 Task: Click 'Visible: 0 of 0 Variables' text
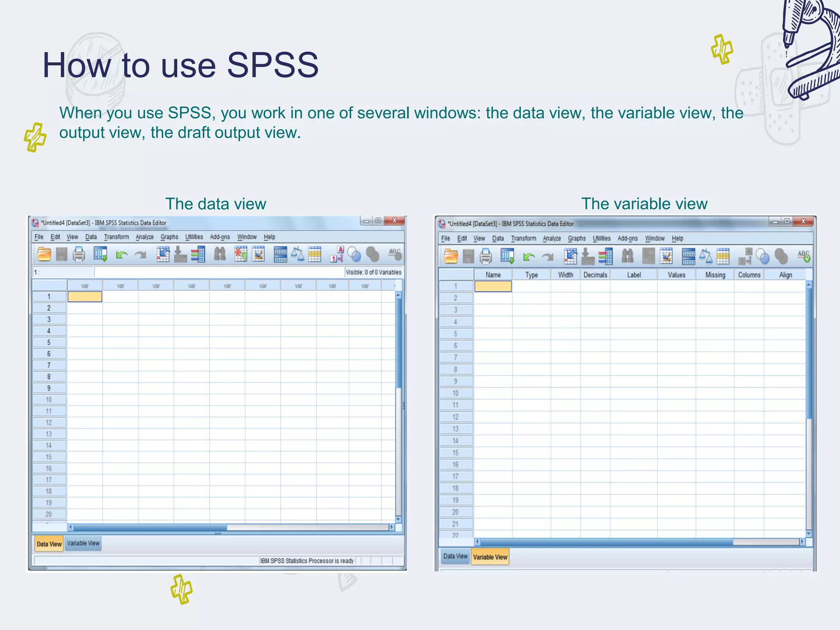[373, 272]
